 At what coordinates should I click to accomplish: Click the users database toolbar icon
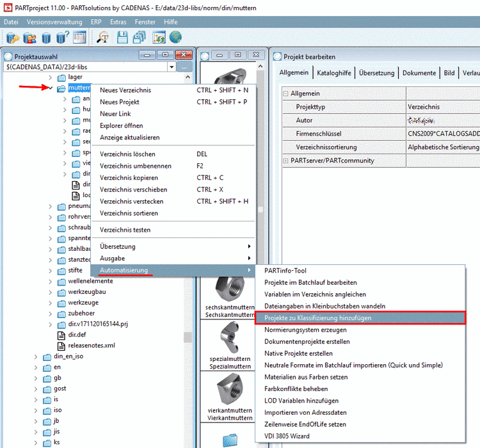(x=29, y=38)
